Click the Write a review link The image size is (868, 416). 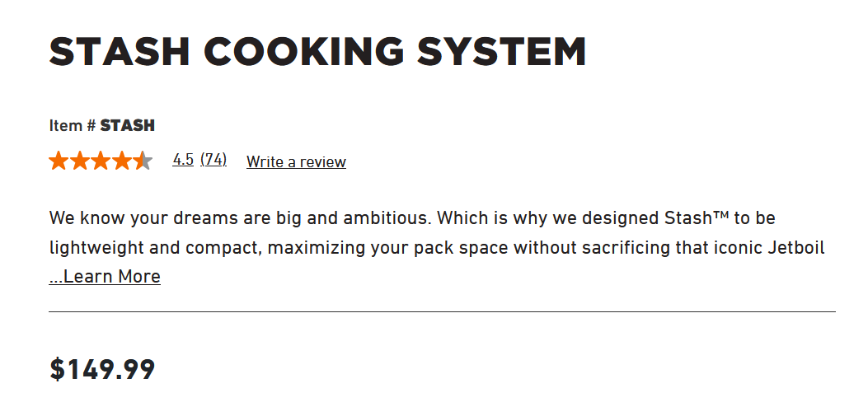pyautogui.click(x=296, y=162)
